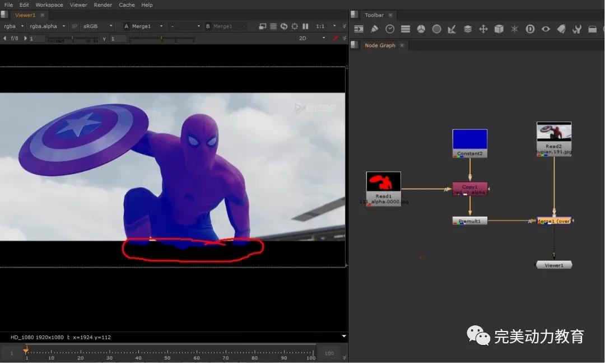Image resolution: width=605 pixels, height=364 pixels.
Task: Open the Render menu
Action: click(103, 4)
